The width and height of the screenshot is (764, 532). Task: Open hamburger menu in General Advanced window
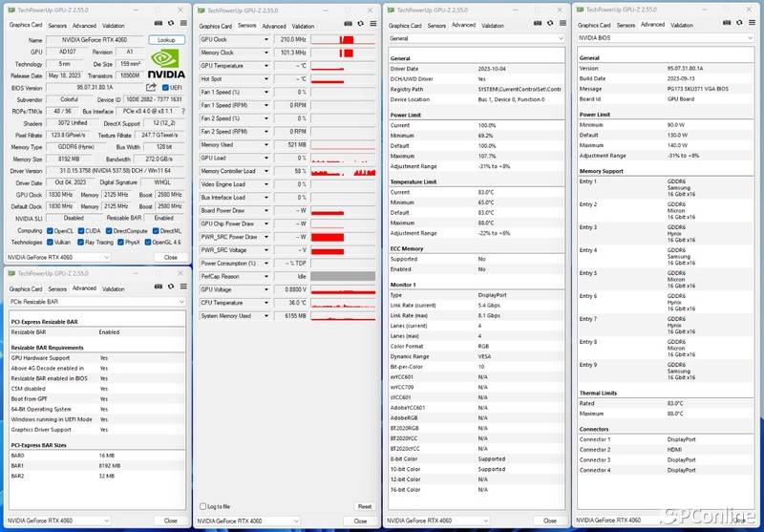tap(562, 23)
